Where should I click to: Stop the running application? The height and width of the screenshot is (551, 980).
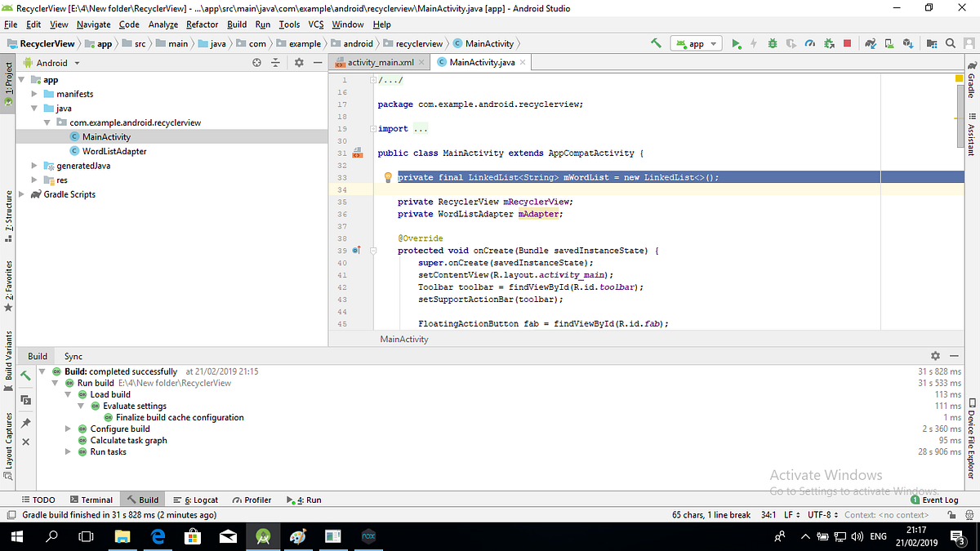tap(847, 43)
